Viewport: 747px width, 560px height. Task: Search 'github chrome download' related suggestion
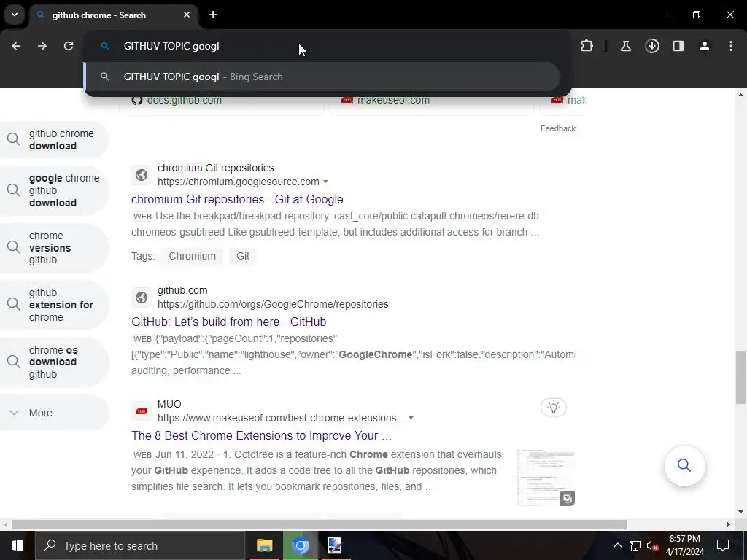coord(54,139)
